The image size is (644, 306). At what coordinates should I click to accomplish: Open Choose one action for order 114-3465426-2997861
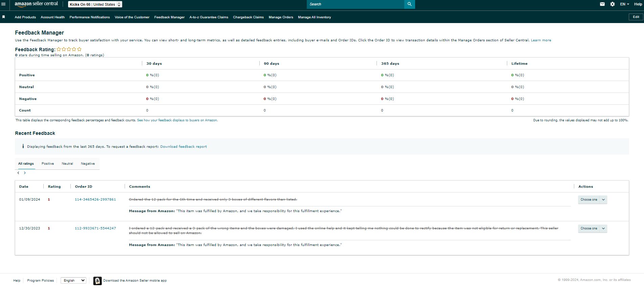(593, 200)
